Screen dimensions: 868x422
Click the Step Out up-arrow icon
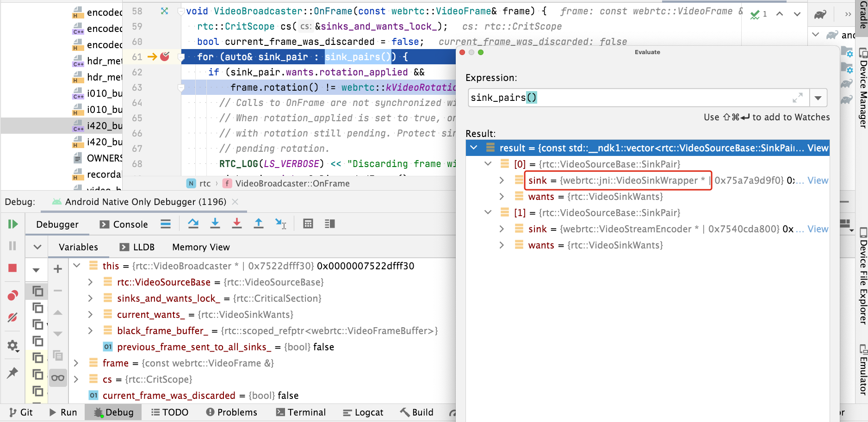(259, 224)
